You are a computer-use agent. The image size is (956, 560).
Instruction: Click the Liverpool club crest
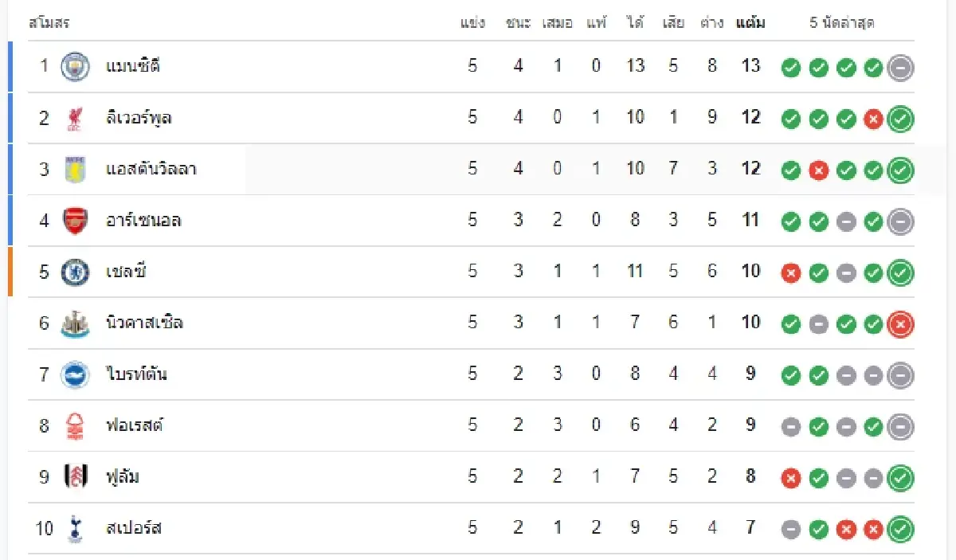click(x=75, y=118)
